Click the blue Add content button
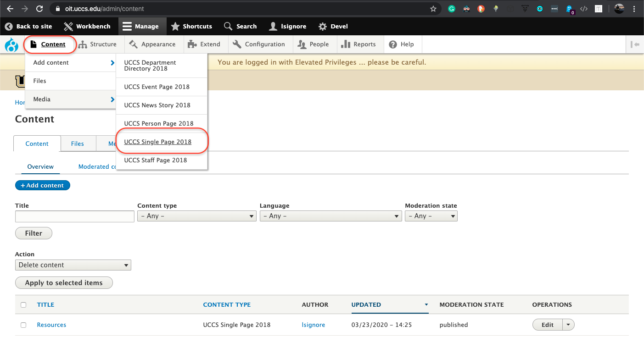Image resolution: width=644 pixels, height=337 pixels. coord(43,186)
